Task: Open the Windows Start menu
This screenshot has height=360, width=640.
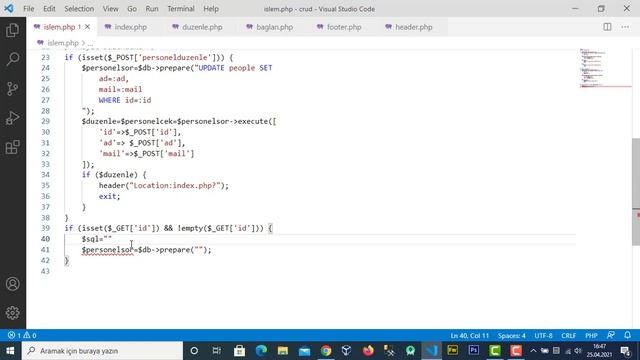Action: [x=10, y=351]
